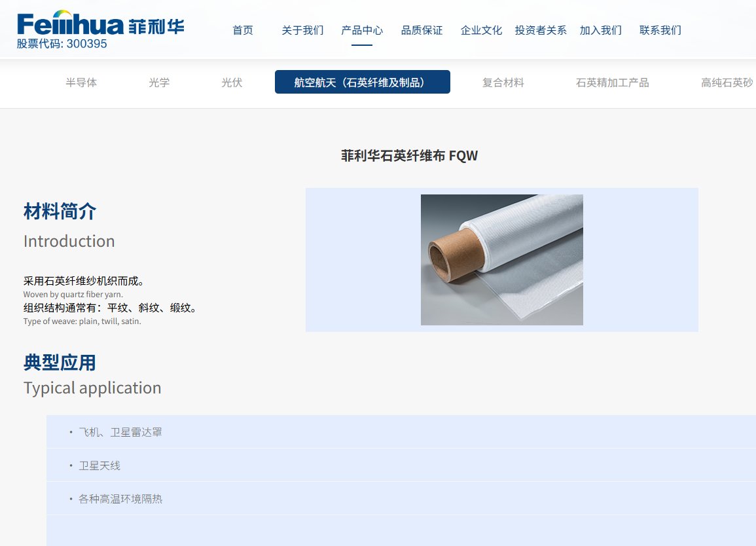Switch to the 半导体 category tab
Screen dimensions: 756x546
click(x=81, y=82)
